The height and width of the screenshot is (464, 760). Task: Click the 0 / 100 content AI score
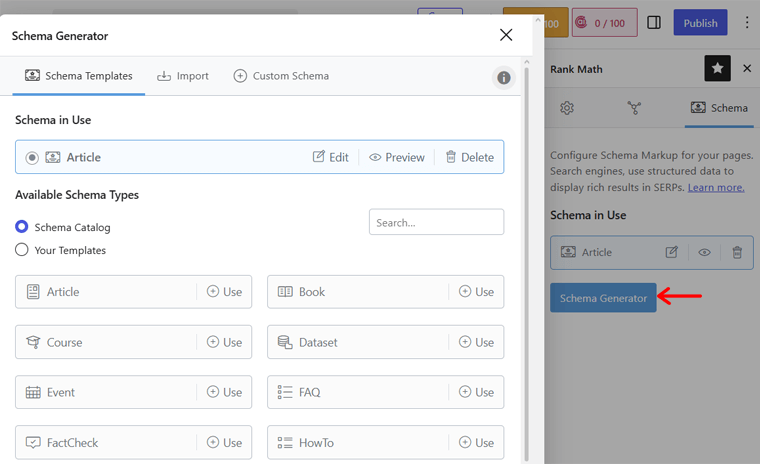click(x=605, y=23)
